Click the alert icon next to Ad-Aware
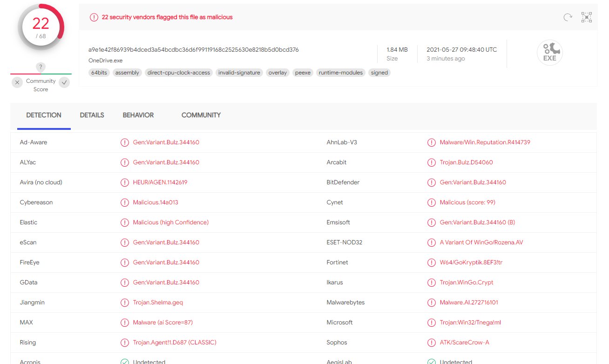 tap(125, 142)
